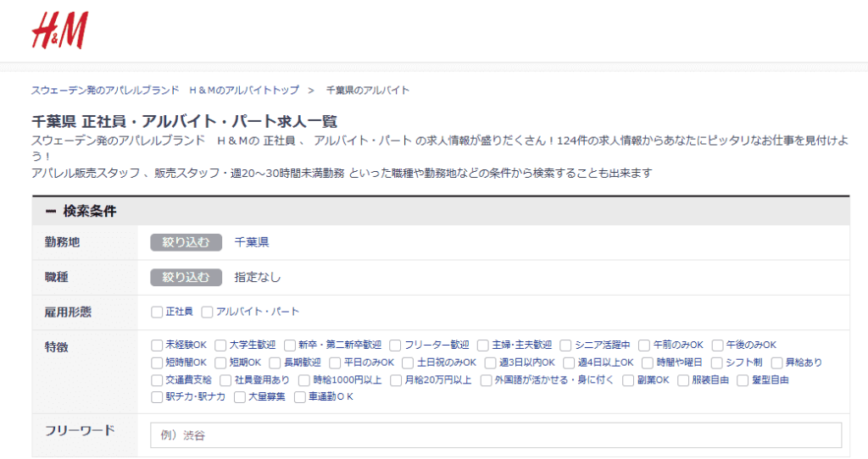
Task: Click the 千葉県のアルバイト breadcrumb
Action: (x=368, y=90)
